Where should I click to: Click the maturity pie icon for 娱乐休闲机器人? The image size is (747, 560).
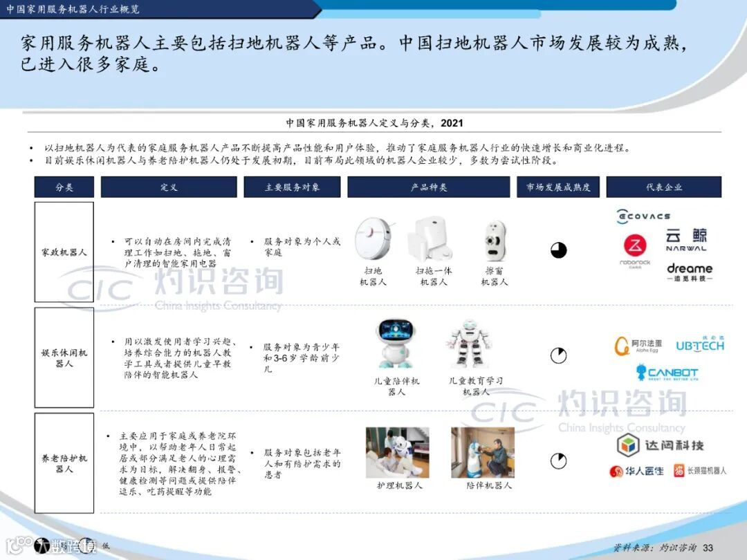[x=558, y=355]
